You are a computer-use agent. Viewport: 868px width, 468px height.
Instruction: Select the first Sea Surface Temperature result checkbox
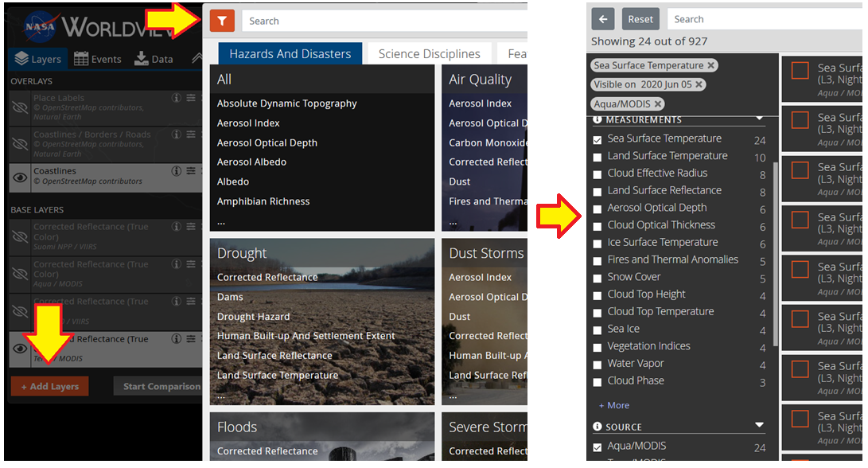coord(800,71)
